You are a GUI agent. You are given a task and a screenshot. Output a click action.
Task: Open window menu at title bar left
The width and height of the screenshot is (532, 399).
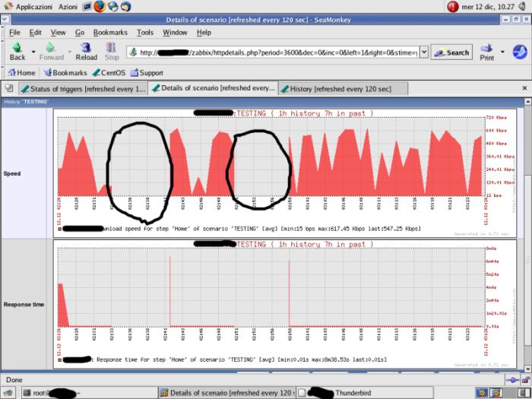[x=5, y=20]
